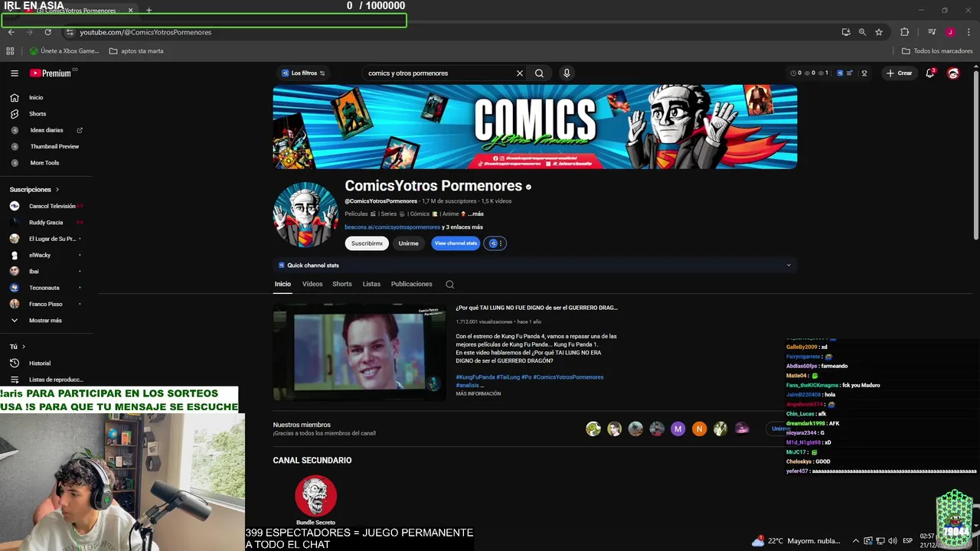Switch to the Listas channel tab
Image resolution: width=980 pixels, height=551 pixels.
(x=371, y=284)
